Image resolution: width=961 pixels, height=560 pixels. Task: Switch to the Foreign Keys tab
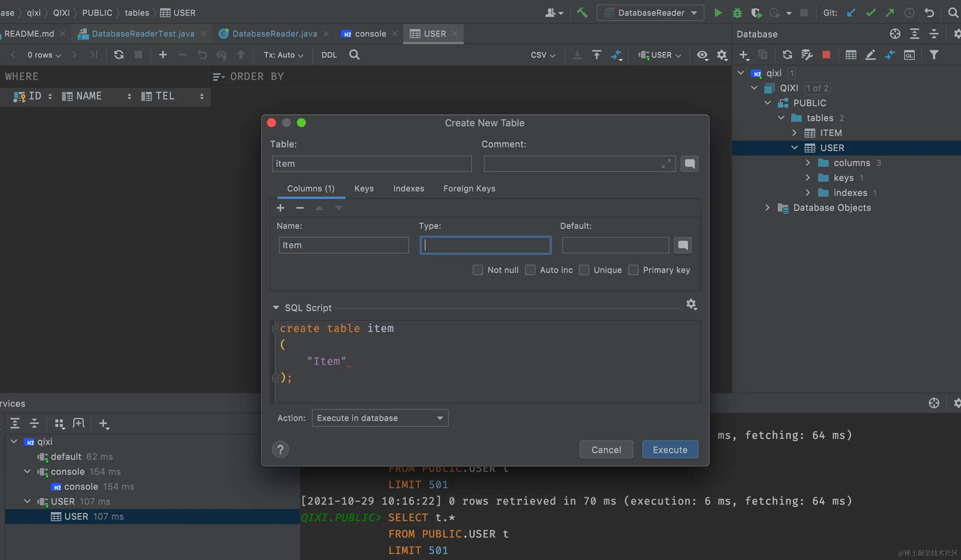(469, 188)
